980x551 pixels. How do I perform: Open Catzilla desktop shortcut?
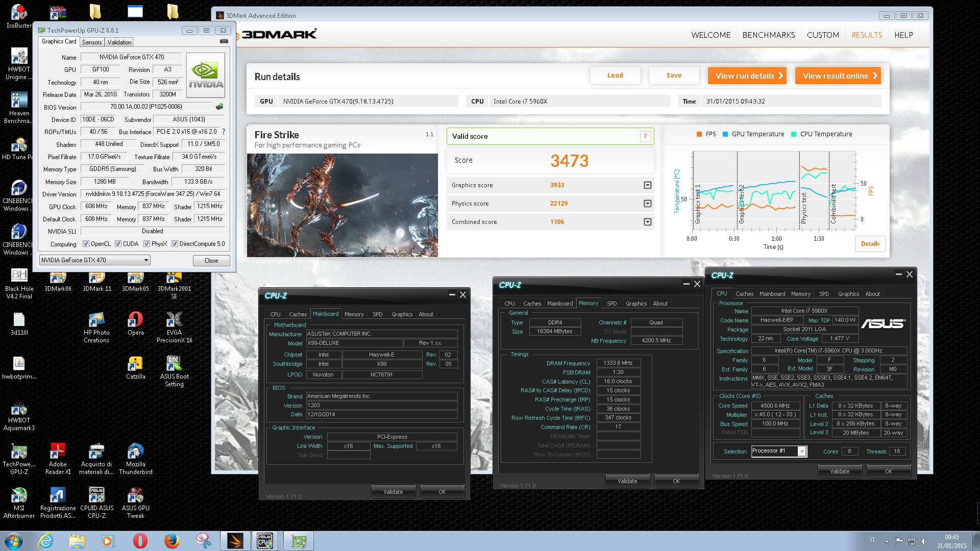tap(135, 367)
